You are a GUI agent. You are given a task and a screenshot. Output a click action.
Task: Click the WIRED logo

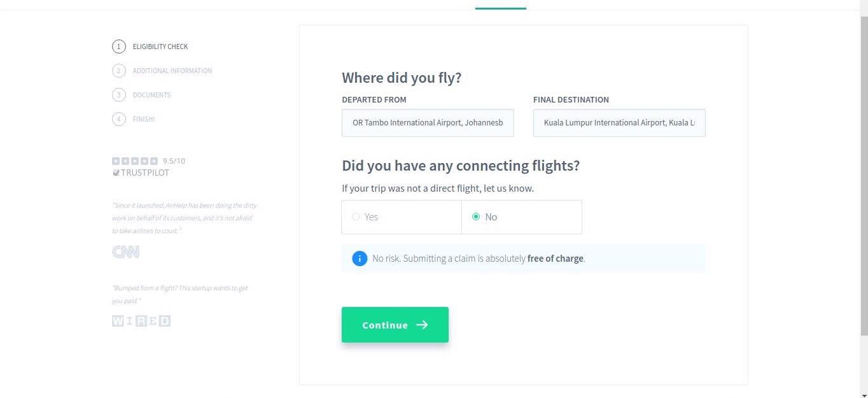141,321
